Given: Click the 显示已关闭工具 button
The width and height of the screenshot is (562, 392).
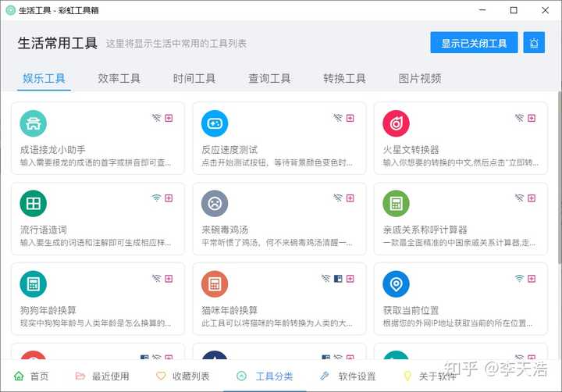Looking at the screenshot, I should click(474, 43).
